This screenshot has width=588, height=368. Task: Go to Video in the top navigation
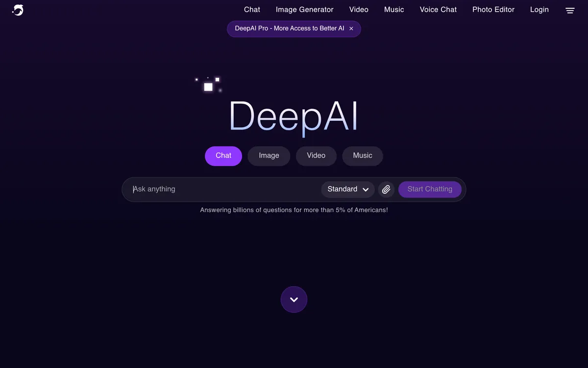pos(359,10)
